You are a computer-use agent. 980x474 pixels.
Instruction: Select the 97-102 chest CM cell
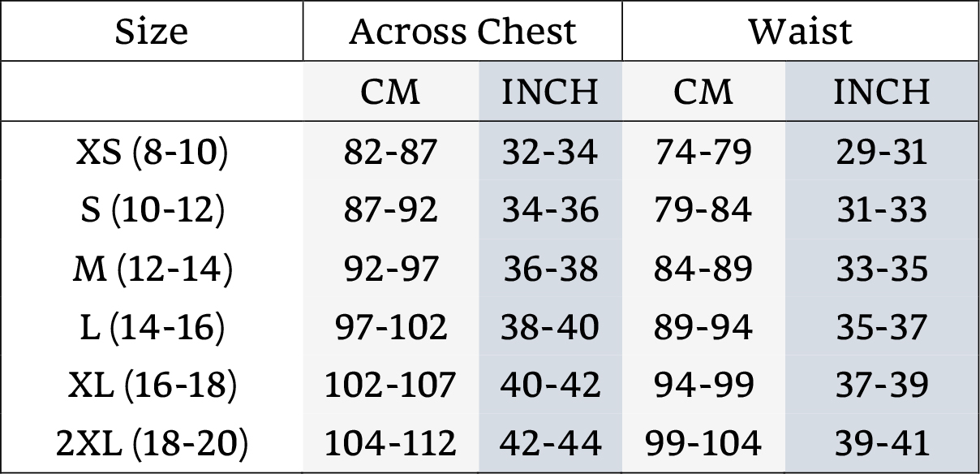tap(390, 327)
